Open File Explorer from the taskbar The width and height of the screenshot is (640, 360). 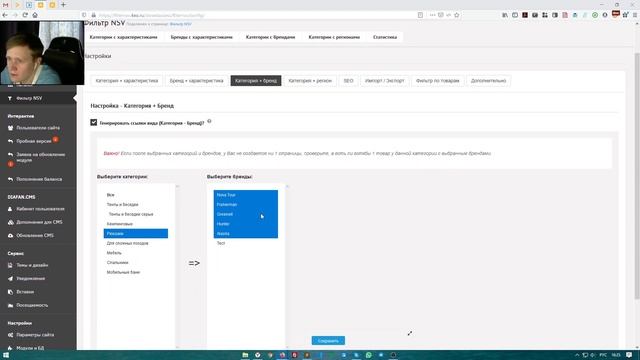[x=245, y=355]
